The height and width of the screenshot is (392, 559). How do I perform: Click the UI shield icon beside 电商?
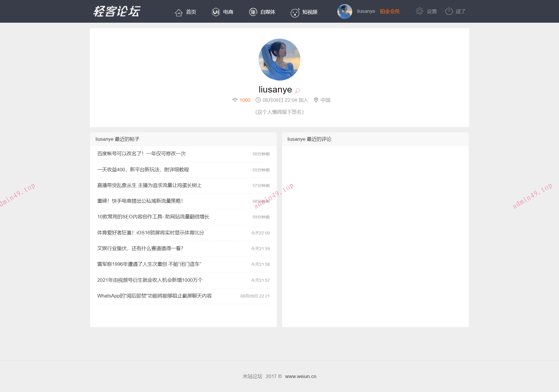[216, 12]
